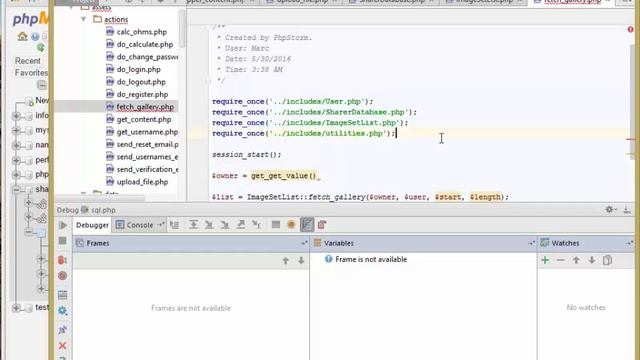This screenshot has width=640, height=360.
Task: Collapse all phpMyAdmin tree minus button
Action: click(42, 84)
